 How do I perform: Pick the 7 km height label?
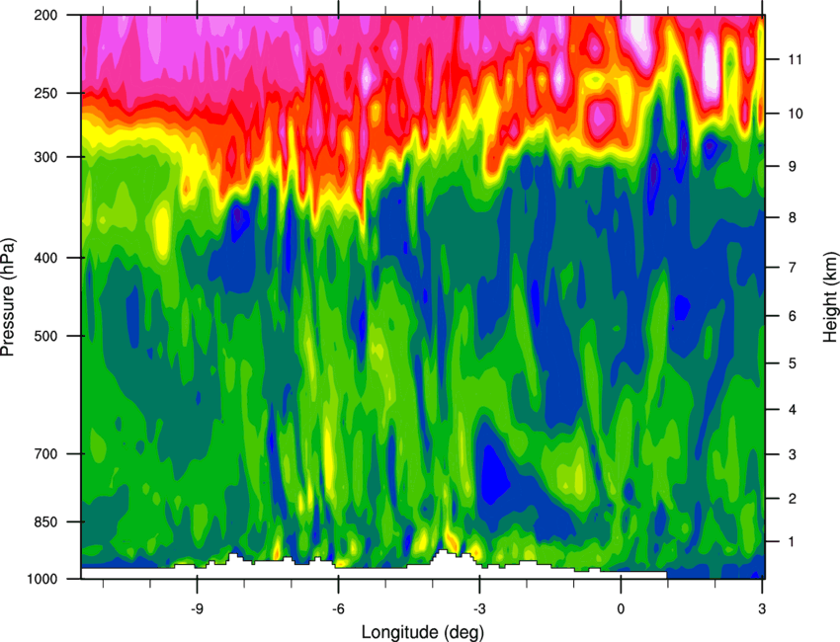coord(792,268)
